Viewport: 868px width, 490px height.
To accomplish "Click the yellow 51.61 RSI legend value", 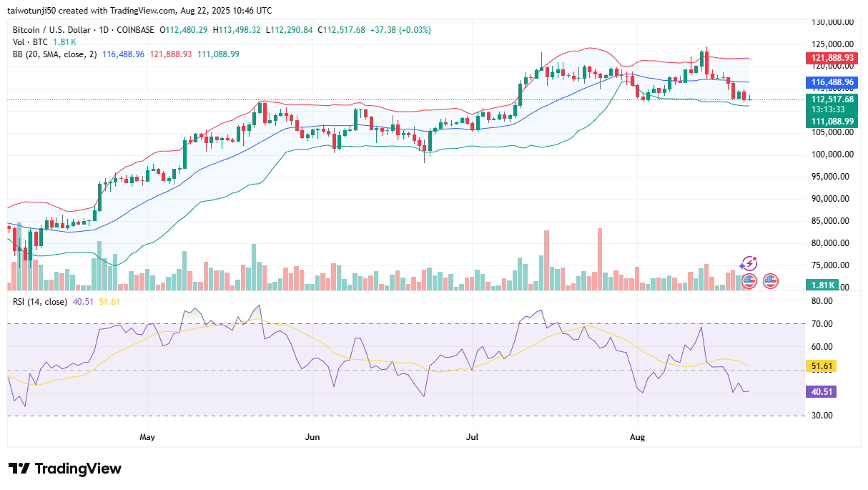I will (109, 302).
